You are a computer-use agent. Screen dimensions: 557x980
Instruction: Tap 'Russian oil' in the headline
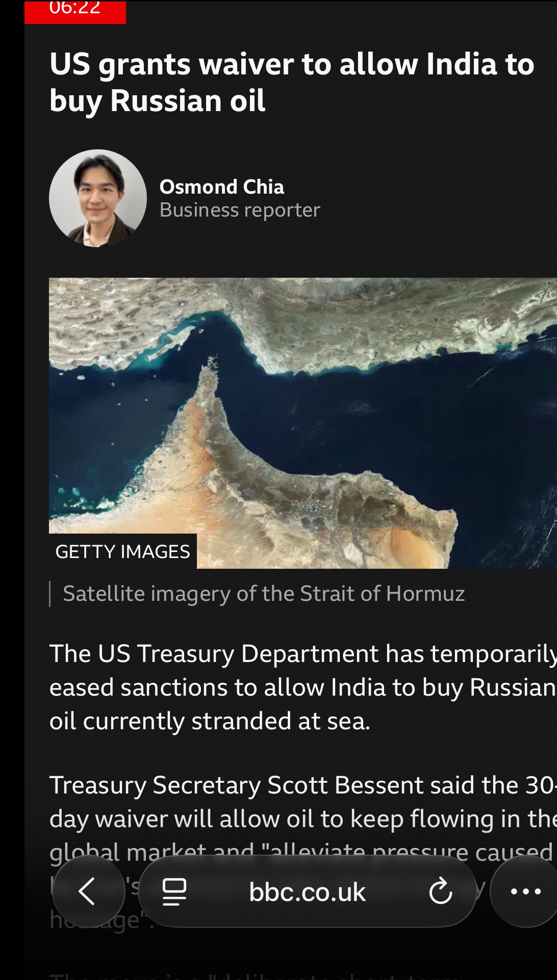[x=188, y=100]
